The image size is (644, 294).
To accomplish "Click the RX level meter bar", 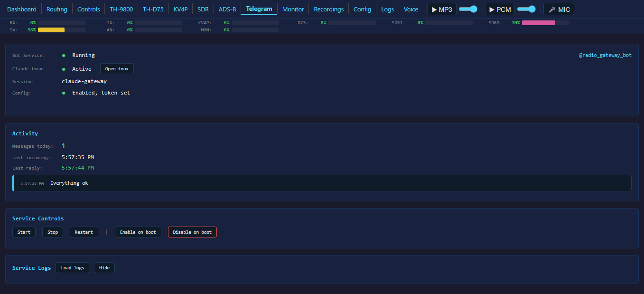I will pyautogui.click(x=62, y=23).
